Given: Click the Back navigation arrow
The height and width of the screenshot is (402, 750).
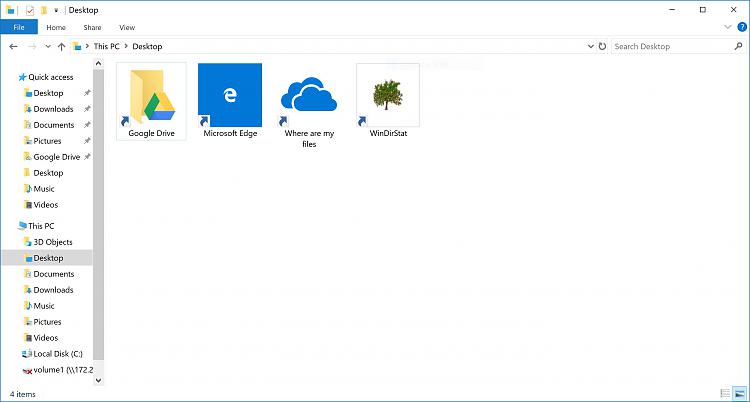Looking at the screenshot, I should coord(13,46).
